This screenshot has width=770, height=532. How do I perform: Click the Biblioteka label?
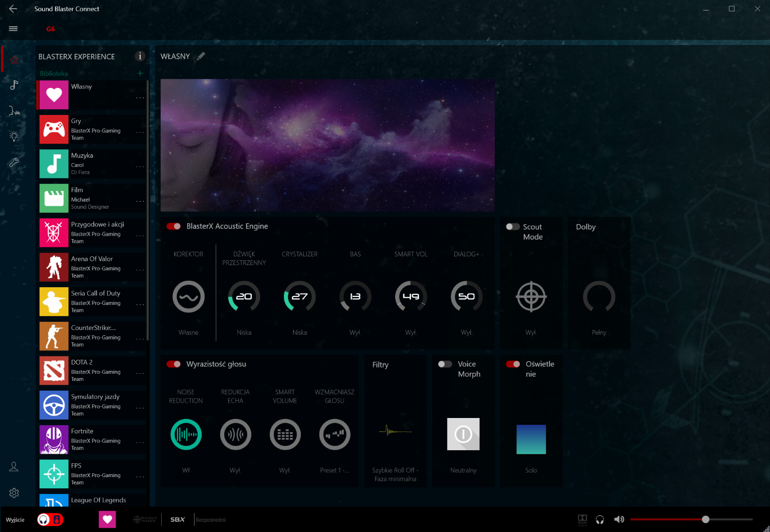(54, 74)
